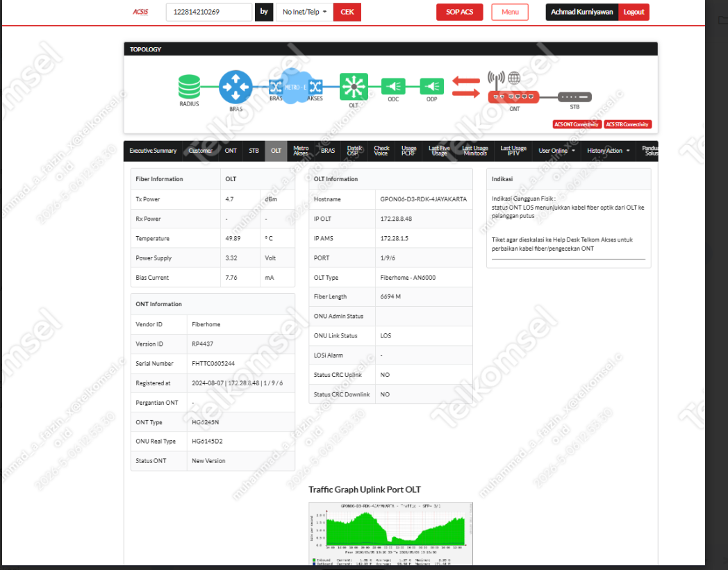Open the No Inet/Telp search type dropdown

coord(304,12)
